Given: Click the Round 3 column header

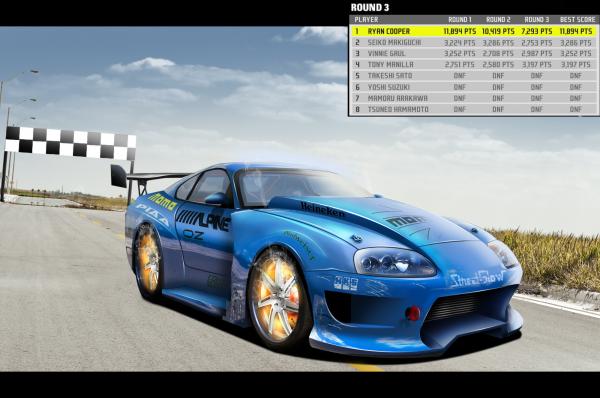Looking at the screenshot, I should click(536, 20).
